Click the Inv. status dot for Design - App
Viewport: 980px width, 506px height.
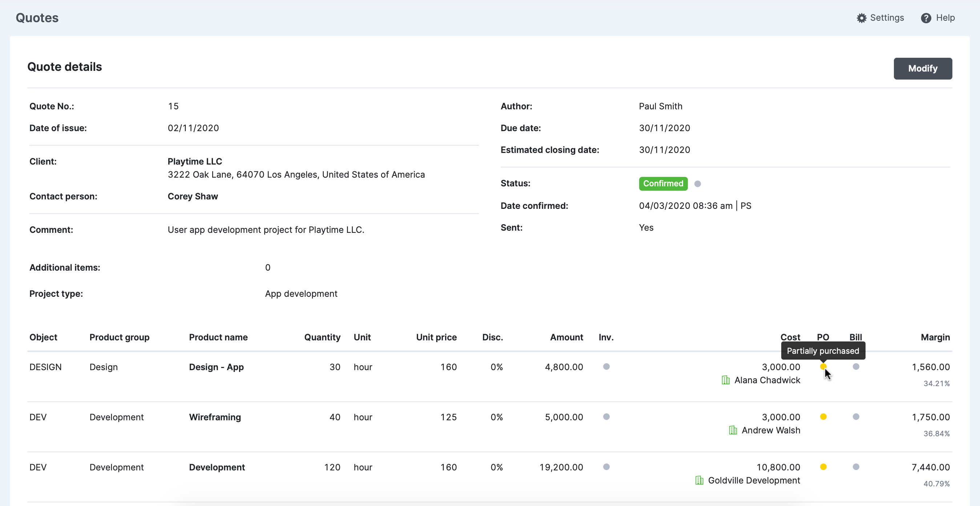(606, 367)
